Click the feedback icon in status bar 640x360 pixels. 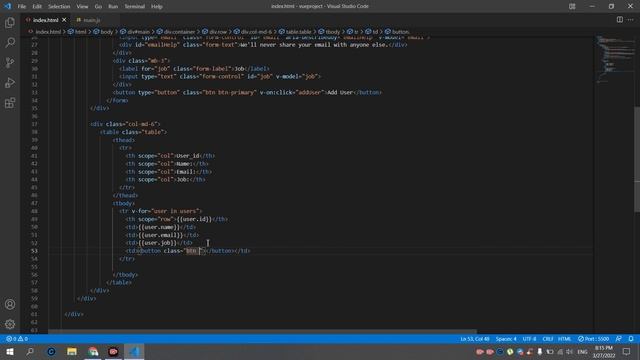(x=619, y=339)
